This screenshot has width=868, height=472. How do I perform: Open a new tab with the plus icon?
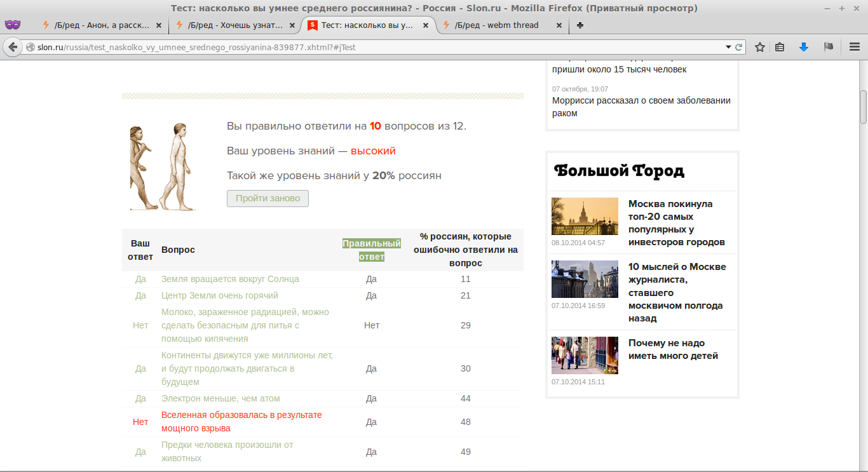point(580,25)
